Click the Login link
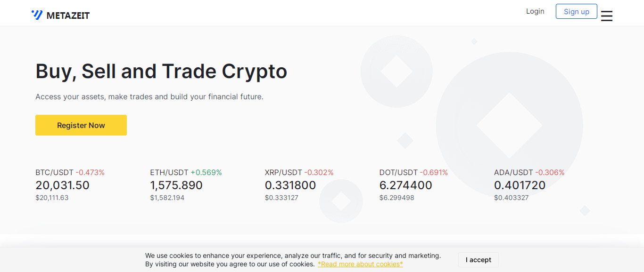 click(x=535, y=11)
